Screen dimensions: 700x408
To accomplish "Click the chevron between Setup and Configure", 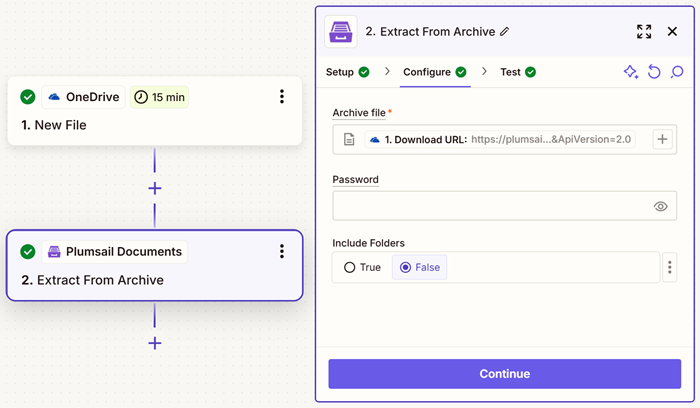I will pyautogui.click(x=387, y=71).
